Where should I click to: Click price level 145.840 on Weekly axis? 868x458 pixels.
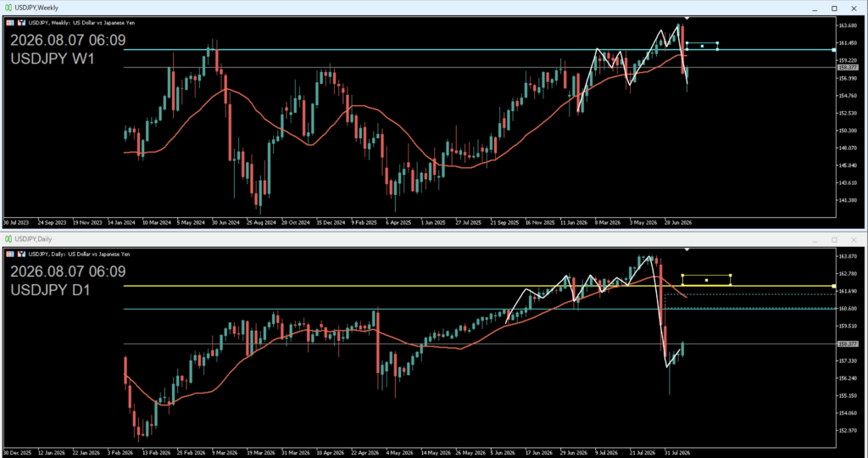pos(848,165)
